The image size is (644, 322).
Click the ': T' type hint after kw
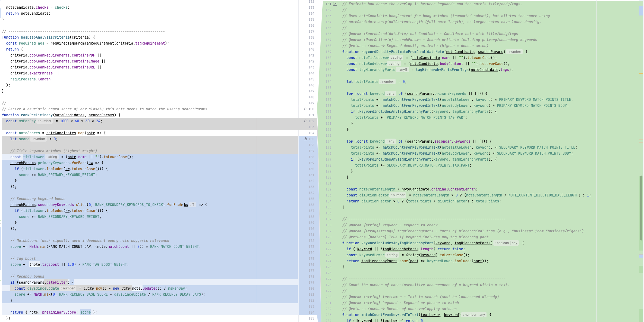[192, 205]
